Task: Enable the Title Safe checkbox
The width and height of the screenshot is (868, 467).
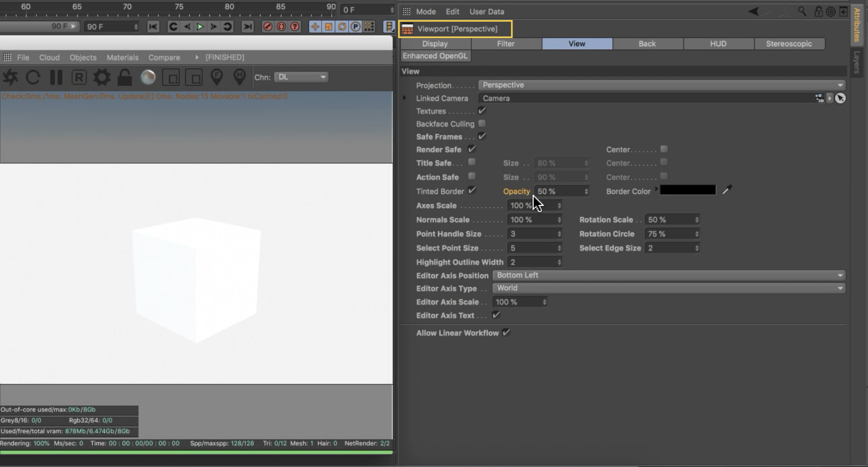Action: [x=471, y=162]
